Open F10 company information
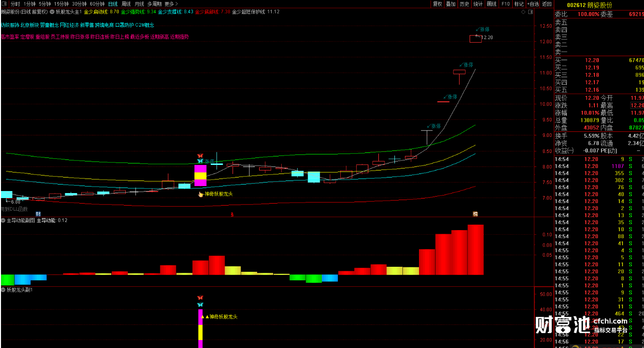The height and width of the screenshot is (348, 644). (505, 4)
